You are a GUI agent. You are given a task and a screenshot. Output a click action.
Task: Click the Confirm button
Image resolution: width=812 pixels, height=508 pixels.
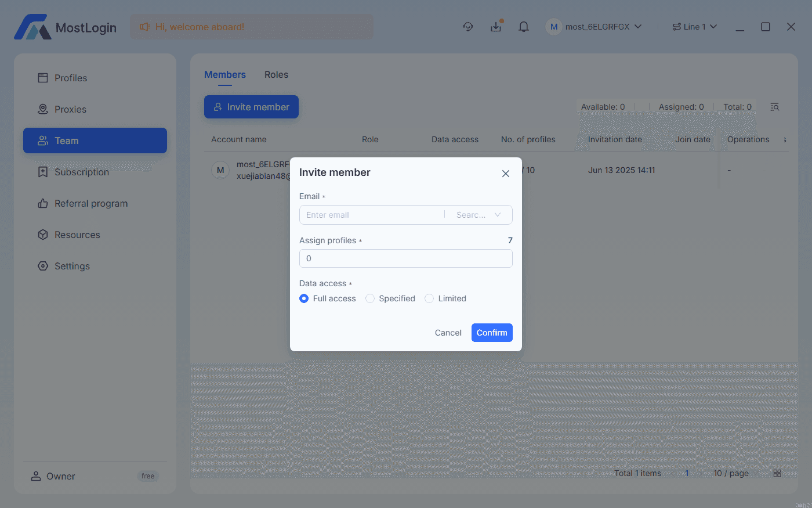492,333
